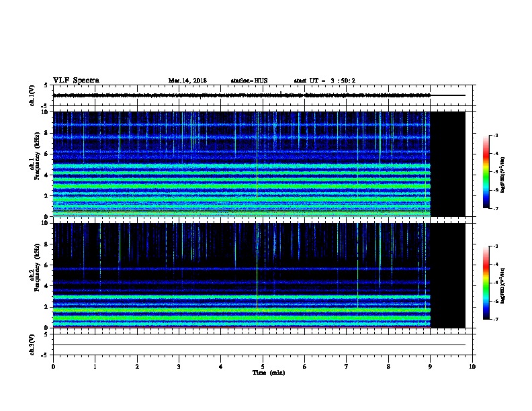The image size is (532, 411).
Task: Click the "station=HUS" header label
Action: pos(249,81)
